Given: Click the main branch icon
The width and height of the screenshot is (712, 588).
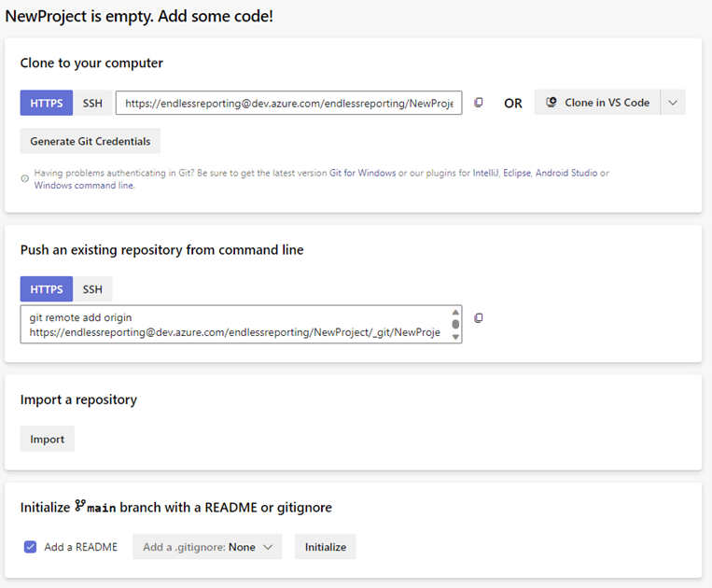Looking at the screenshot, I should pyautogui.click(x=80, y=507).
